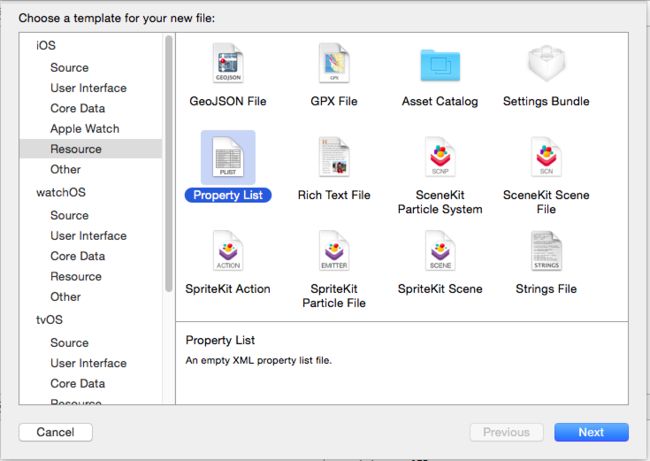Select Resource under iOS
The width and height of the screenshot is (650, 461).
point(90,149)
